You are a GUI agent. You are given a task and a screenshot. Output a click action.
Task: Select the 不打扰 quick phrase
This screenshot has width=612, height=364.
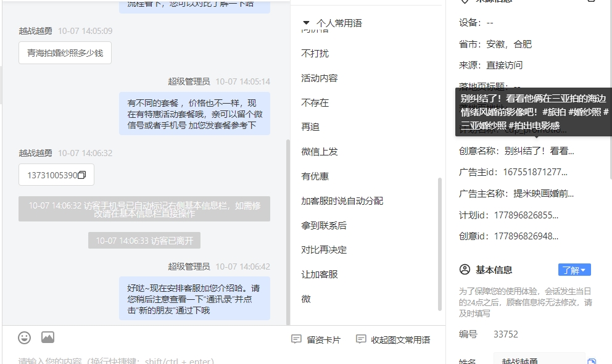coord(315,54)
